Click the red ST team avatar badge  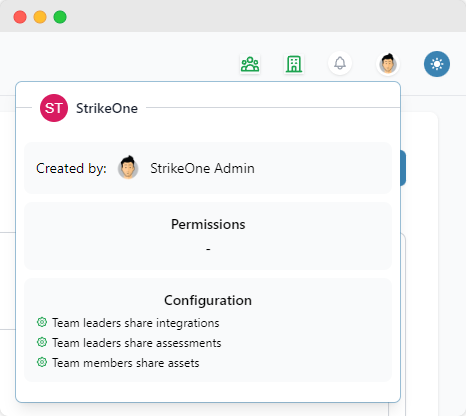click(54, 108)
